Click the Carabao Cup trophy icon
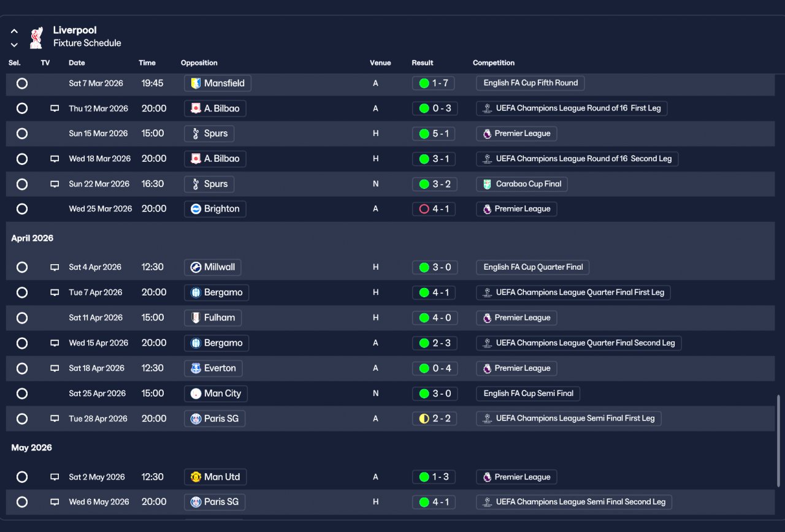 (487, 184)
